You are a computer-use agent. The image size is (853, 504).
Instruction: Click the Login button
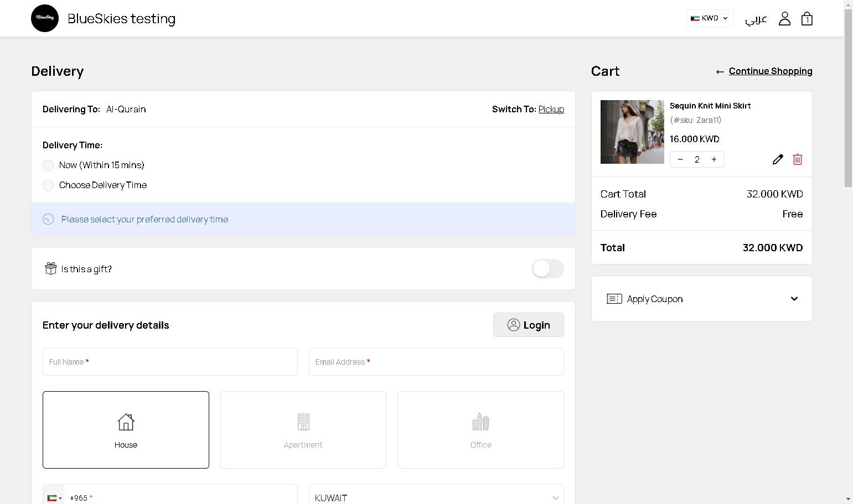pos(528,325)
